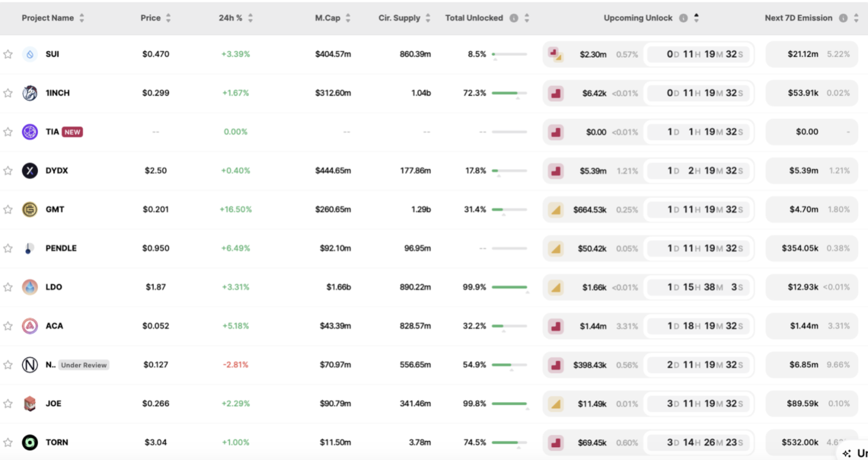The height and width of the screenshot is (460, 868).
Task: Click 1INCH's upcoming unlock type icon
Action: tap(555, 93)
